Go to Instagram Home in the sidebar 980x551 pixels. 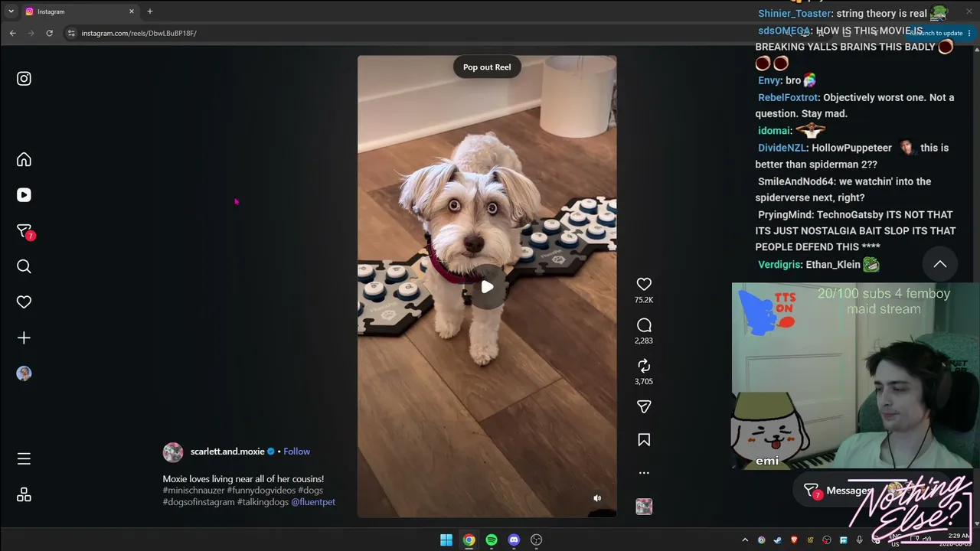click(x=24, y=159)
